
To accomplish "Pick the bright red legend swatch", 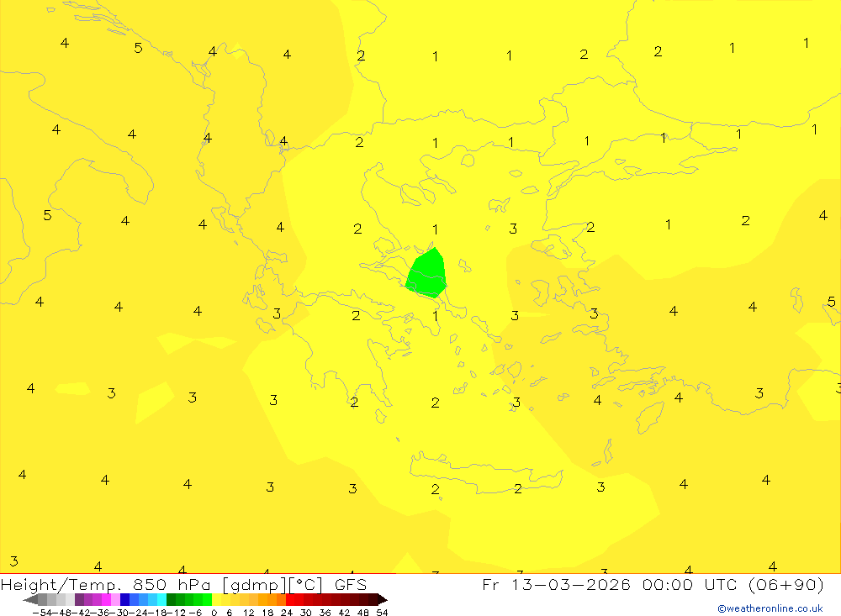I will (x=290, y=600).
